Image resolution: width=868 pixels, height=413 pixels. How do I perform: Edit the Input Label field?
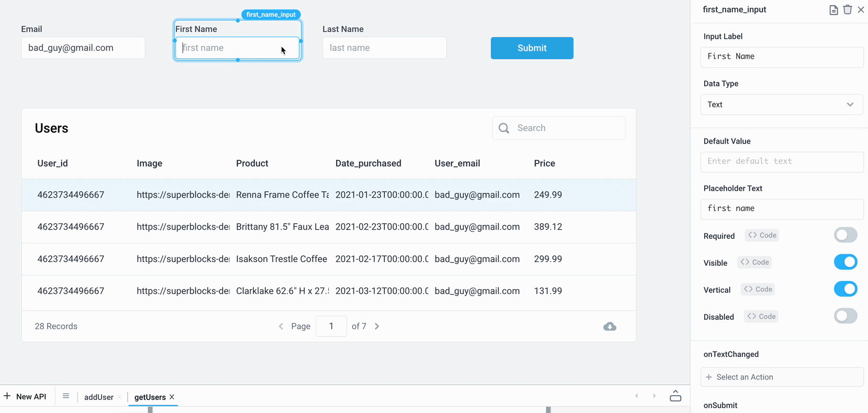(x=782, y=57)
